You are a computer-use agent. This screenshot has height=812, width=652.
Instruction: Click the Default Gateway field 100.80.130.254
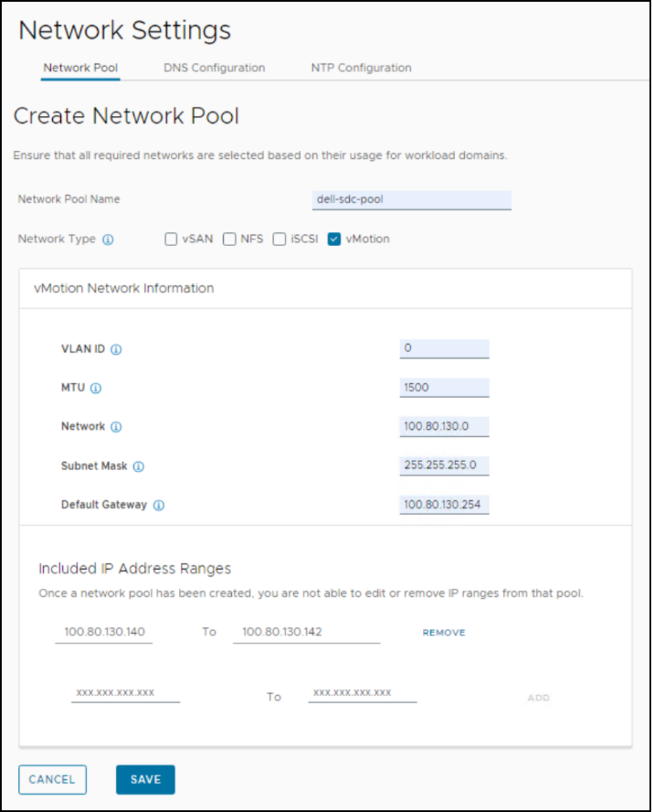point(444,504)
